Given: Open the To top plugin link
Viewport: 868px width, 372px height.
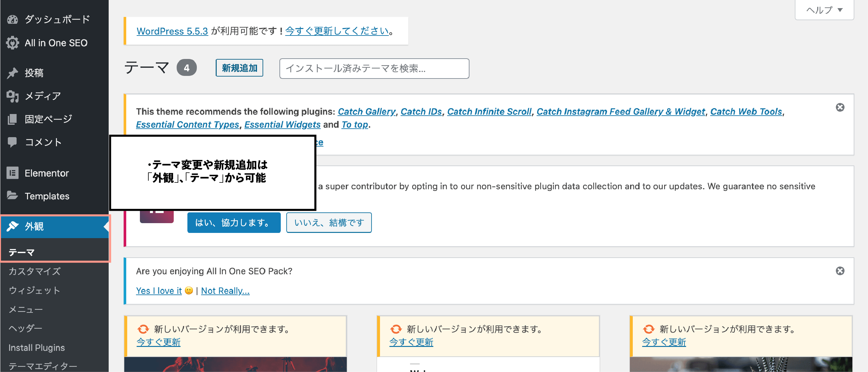Looking at the screenshot, I should [x=355, y=124].
